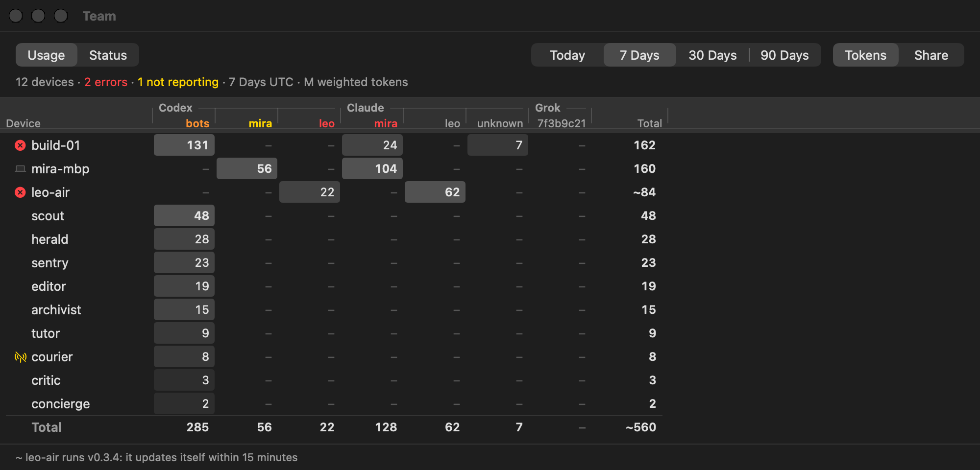This screenshot has height=470, width=980.
Task: Click the 62 cell in leo-air row
Action: point(435,192)
